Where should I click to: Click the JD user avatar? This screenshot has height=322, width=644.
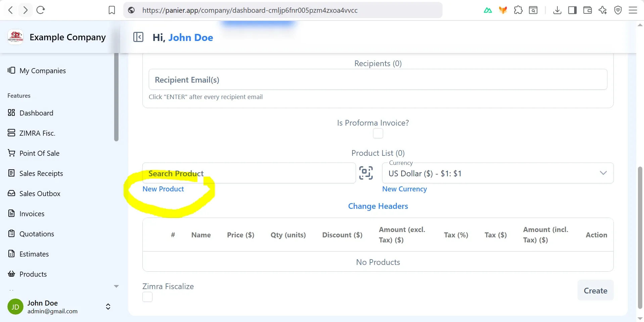pos(15,307)
